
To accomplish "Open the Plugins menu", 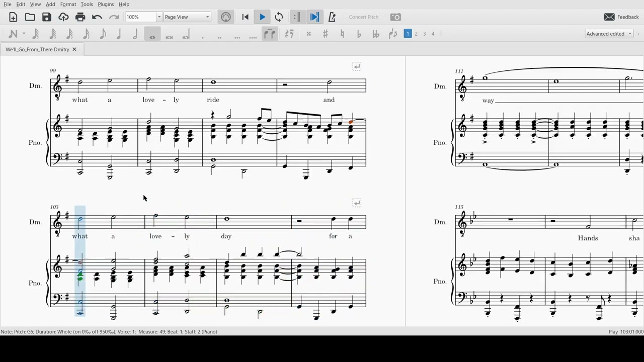I will click(106, 4).
